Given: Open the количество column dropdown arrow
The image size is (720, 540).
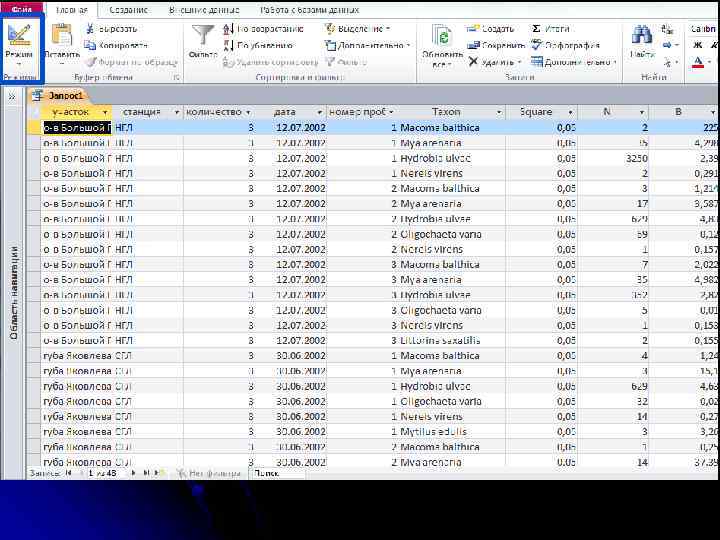Looking at the screenshot, I should click(x=248, y=112).
